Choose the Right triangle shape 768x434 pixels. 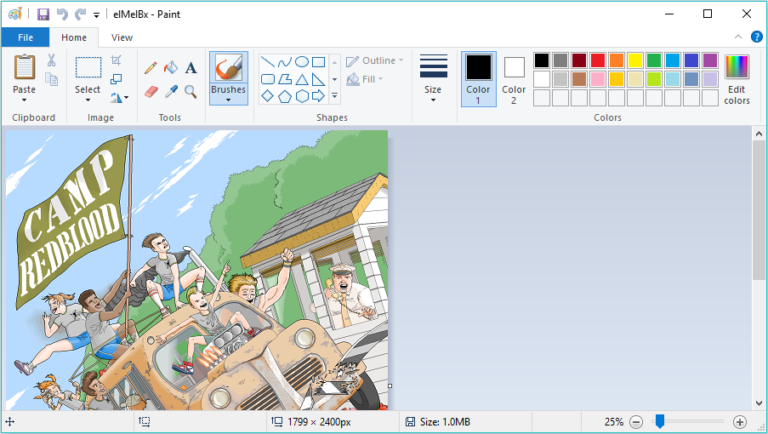tap(318, 79)
